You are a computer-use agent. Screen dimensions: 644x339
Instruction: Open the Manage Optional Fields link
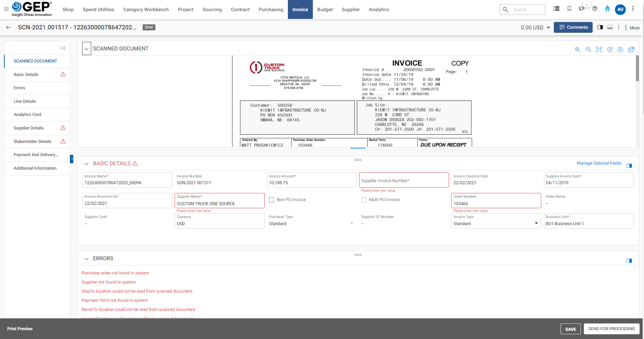coord(599,163)
